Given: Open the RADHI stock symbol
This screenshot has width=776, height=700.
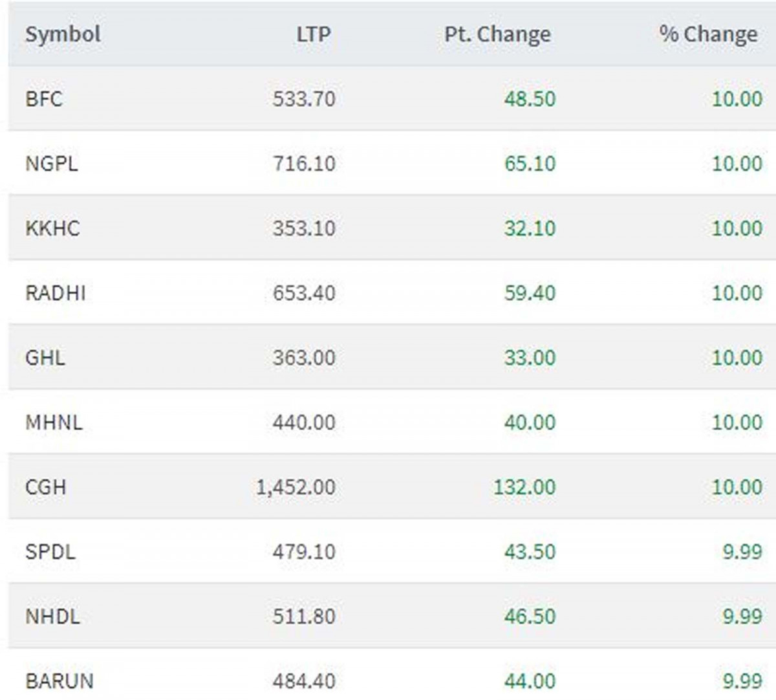Looking at the screenshot, I should pos(56,293).
